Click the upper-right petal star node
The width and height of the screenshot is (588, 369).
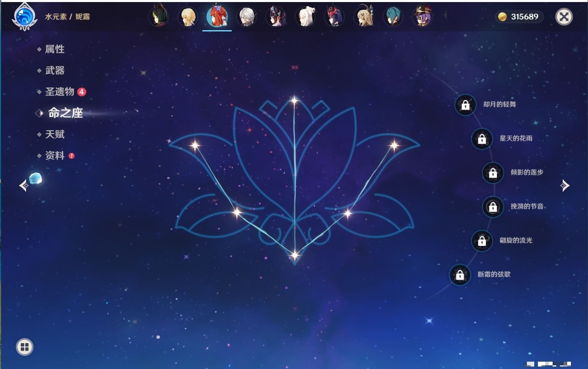(x=394, y=145)
